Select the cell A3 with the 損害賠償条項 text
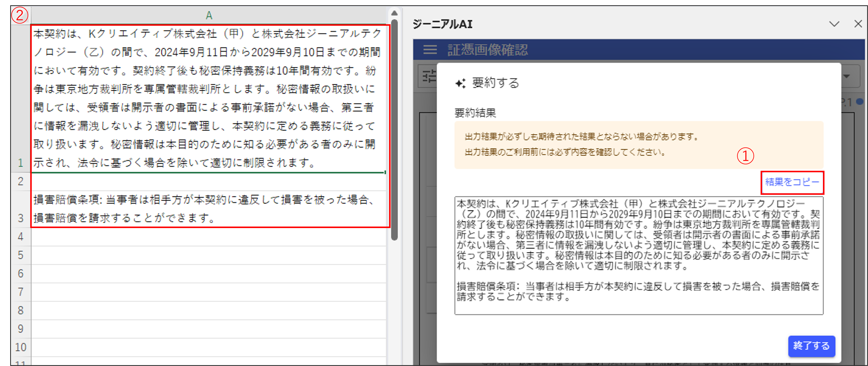 pyautogui.click(x=209, y=209)
